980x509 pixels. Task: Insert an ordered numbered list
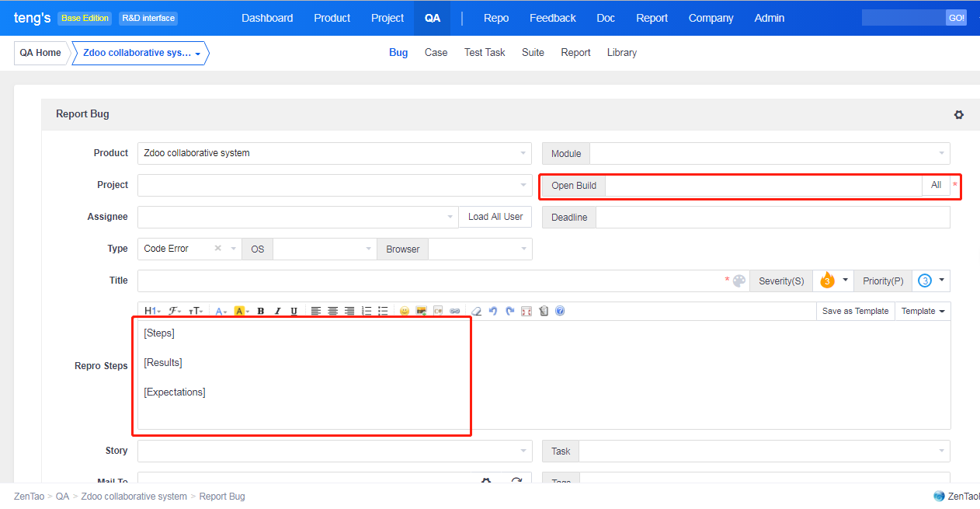(367, 311)
